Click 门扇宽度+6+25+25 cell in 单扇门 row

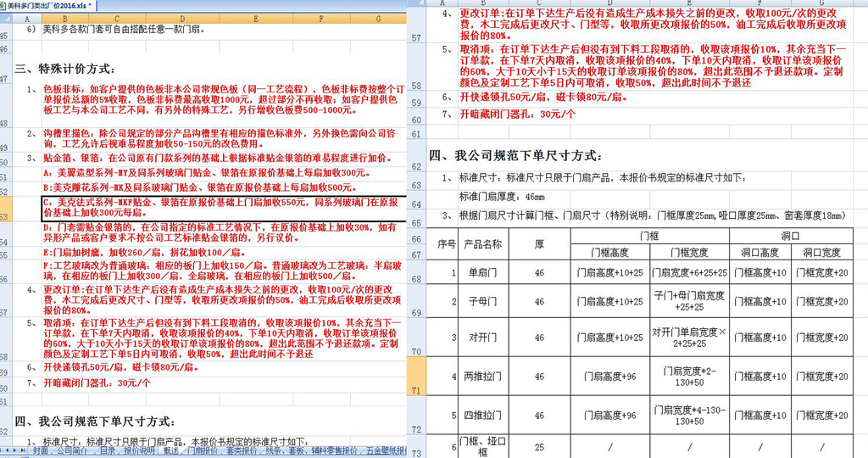(690, 272)
